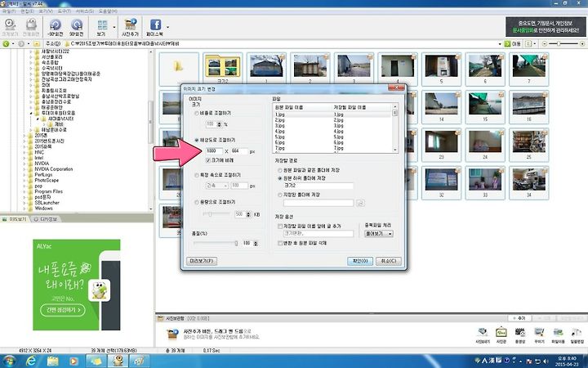
Task: Confirm with the 확인(O) button
Action: tap(359, 261)
